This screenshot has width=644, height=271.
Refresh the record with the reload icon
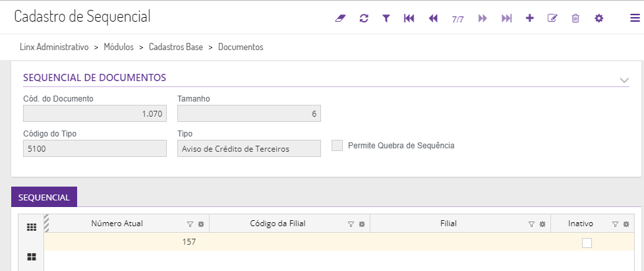click(x=364, y=18)
